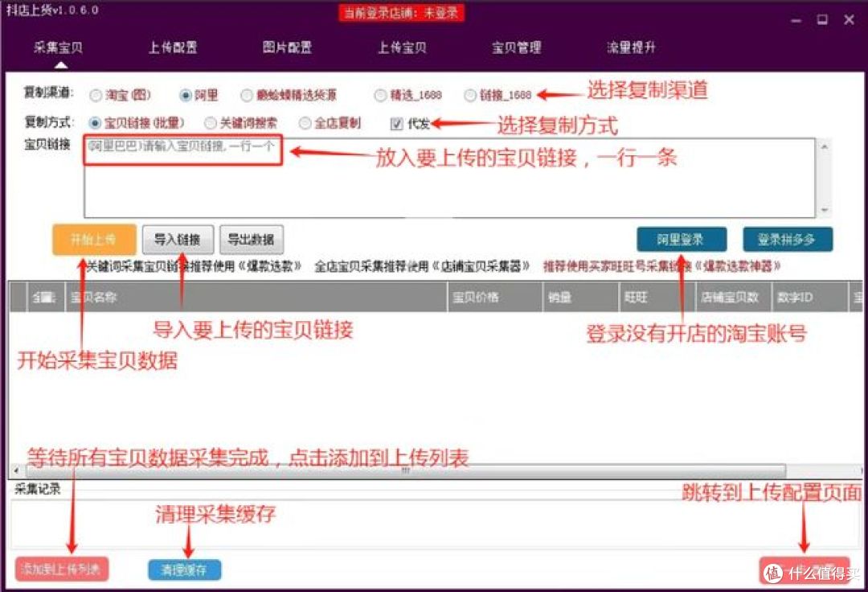
Task: Open the 宝贝管理 tab
Action: coord(517,47)
